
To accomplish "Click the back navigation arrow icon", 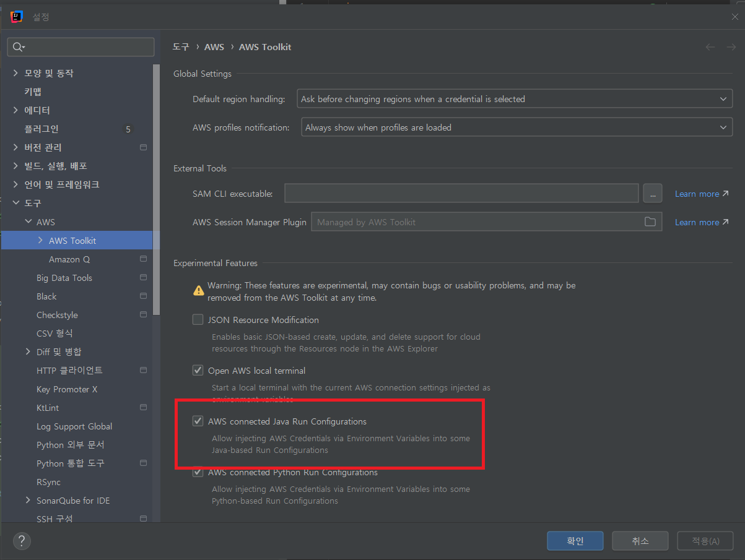I will (x=710, y=47).
